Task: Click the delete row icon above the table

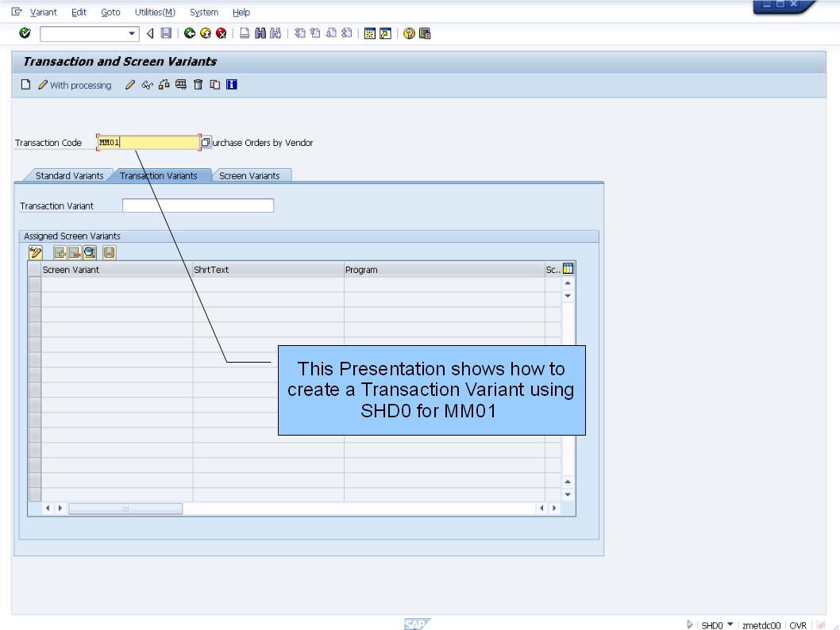Action: coord(75,252)
